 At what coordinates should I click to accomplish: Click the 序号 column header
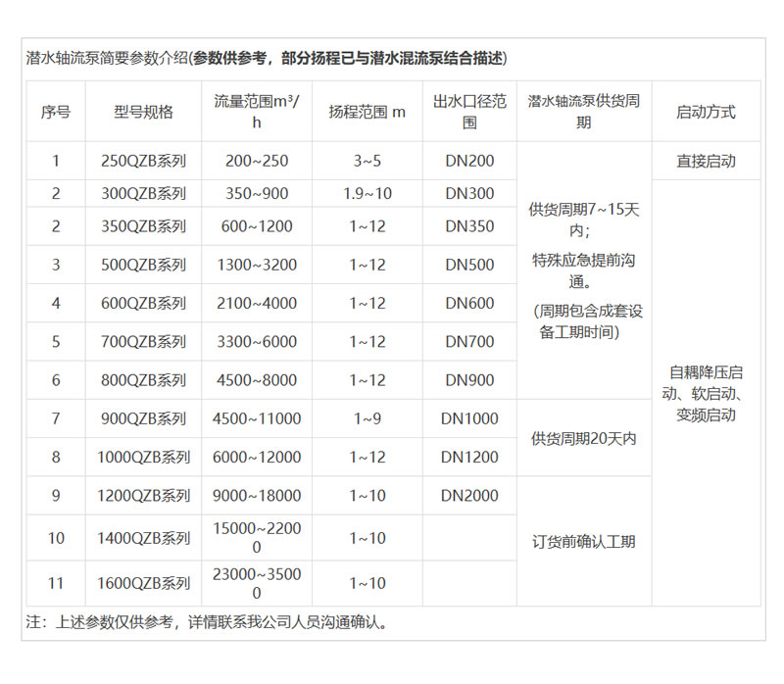56,112
